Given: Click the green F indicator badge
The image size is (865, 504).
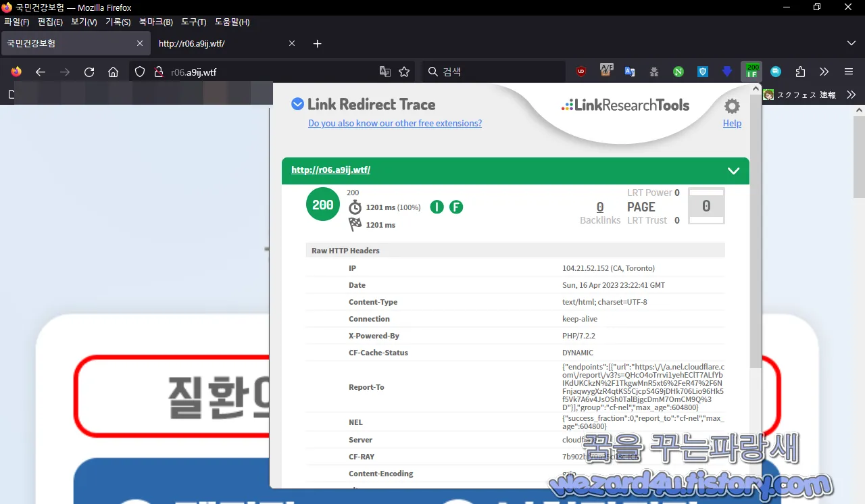Looking at the screenshot, I should click(456, 207).
